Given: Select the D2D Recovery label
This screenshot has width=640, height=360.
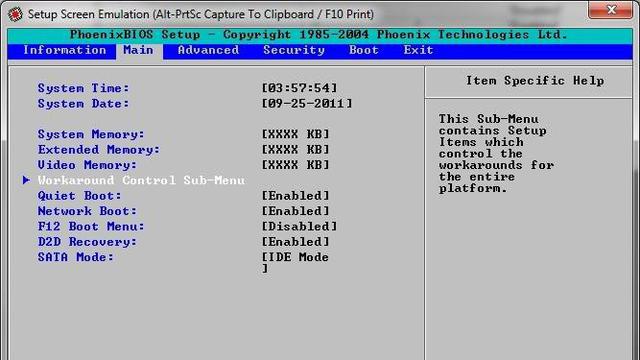Looking at the screenshot, I should pos(87,242).
